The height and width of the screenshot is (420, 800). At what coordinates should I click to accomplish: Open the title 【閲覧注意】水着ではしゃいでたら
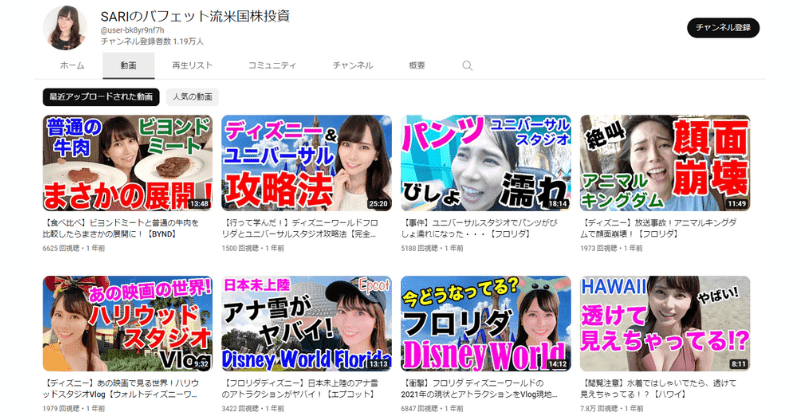pyautogui.click(x=658, y=389)
